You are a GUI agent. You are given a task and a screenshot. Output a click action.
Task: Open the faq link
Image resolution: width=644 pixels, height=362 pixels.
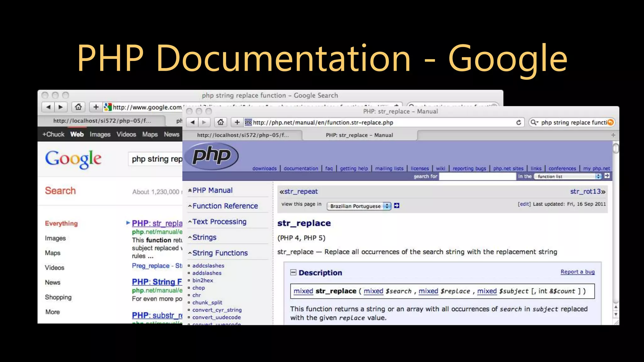[329, 168]
